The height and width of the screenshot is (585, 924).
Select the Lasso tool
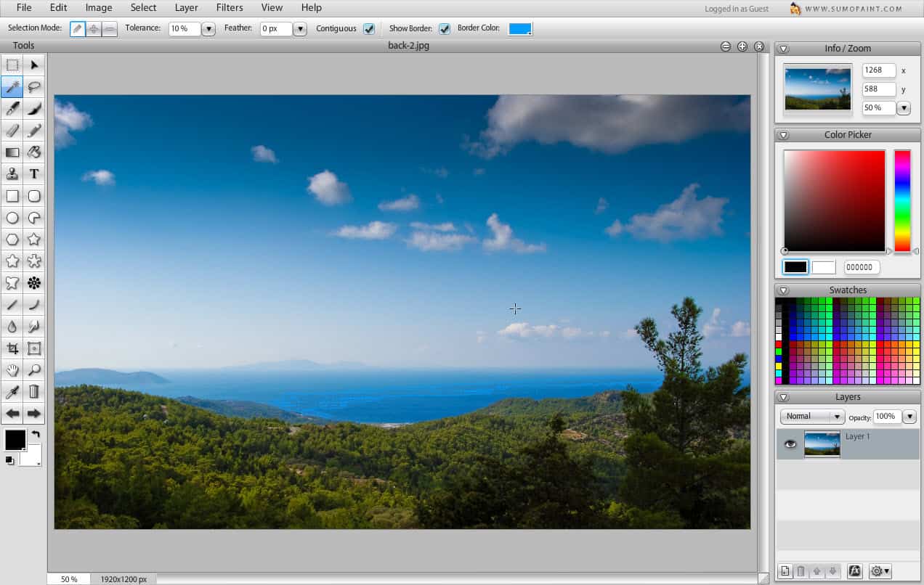[x=34, y=87]
